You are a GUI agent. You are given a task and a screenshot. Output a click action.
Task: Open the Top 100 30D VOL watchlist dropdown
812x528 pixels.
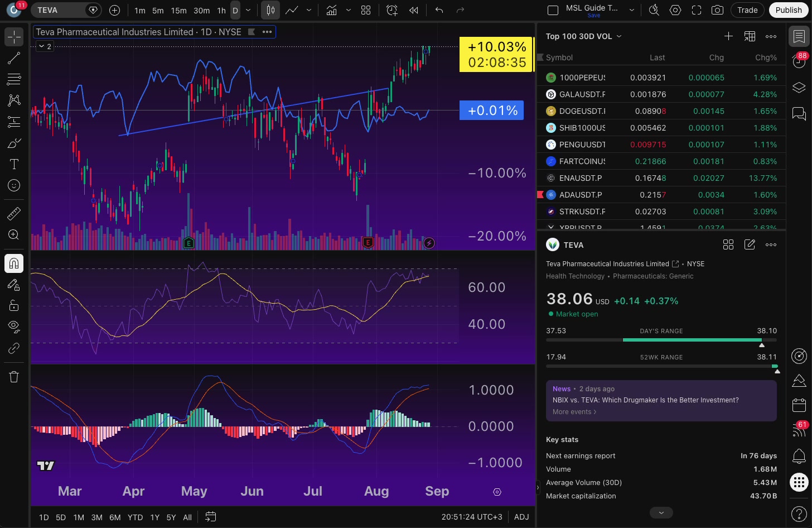pyautogui.click(x=583, y=36)
